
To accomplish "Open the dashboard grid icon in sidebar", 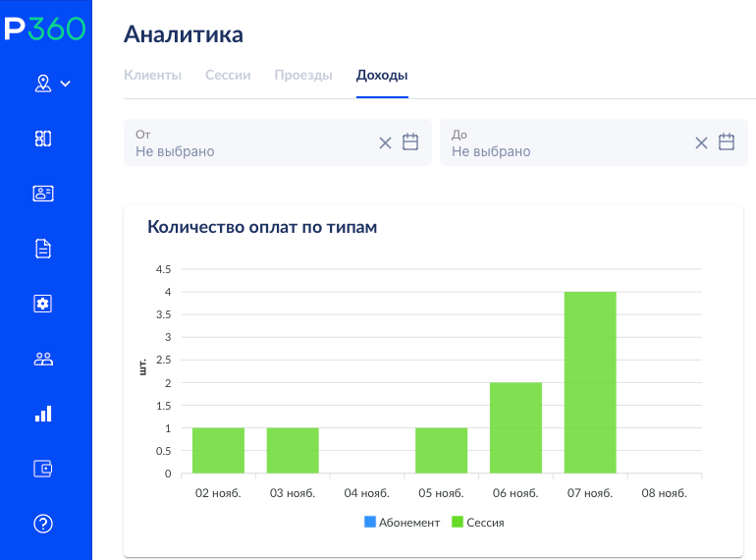I will [x=43, y=139].
